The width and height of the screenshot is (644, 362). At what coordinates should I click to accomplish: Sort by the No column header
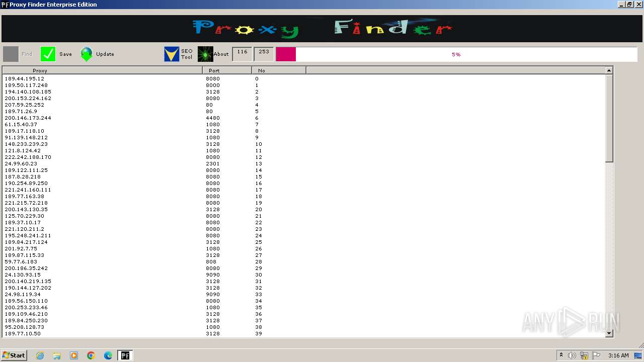click(x=279, y=70)
